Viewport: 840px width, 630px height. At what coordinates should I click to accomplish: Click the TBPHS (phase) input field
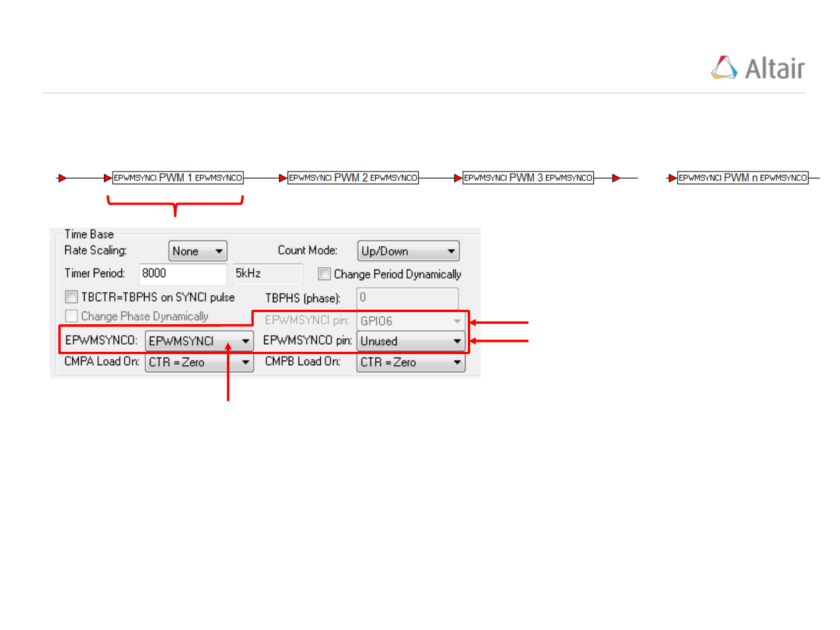[408, 298]
